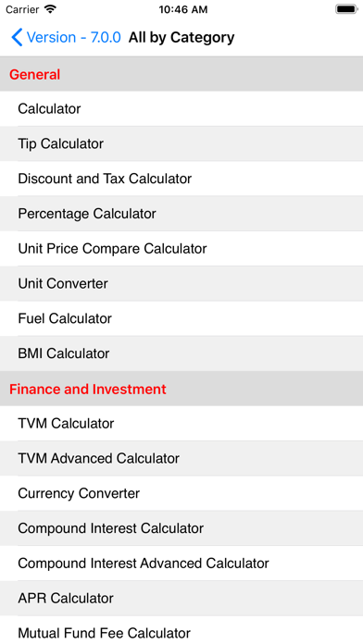This screenshot has height=644, width=363.
Task: Open Compound Interest Calculator
Action: pyautogui.click(x=181, y=528)
